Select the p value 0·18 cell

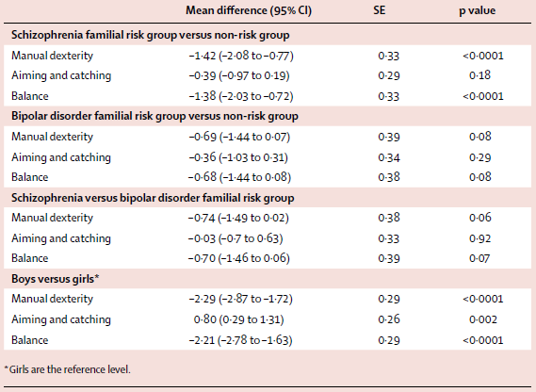[x=479, y=75]
